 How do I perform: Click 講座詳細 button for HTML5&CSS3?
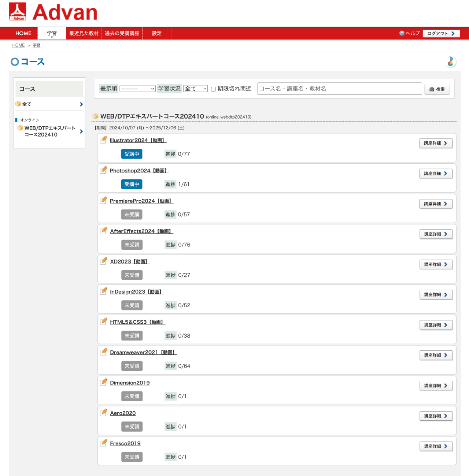pos(436,325)
